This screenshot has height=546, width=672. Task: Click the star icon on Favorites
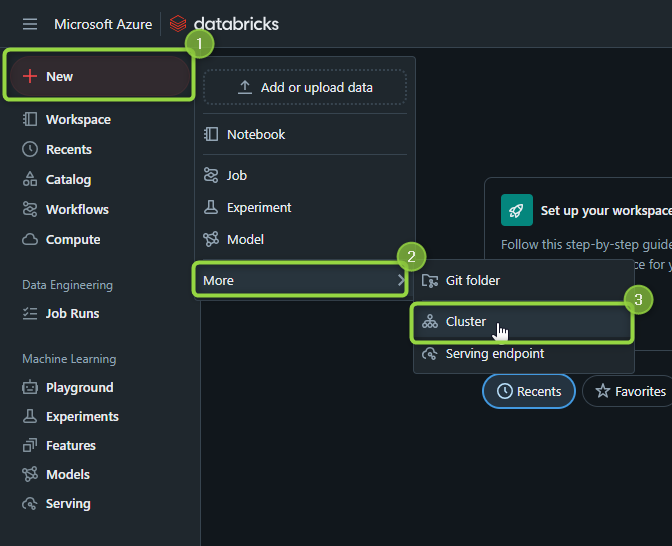pyautogui.click(x=603, y=391)
